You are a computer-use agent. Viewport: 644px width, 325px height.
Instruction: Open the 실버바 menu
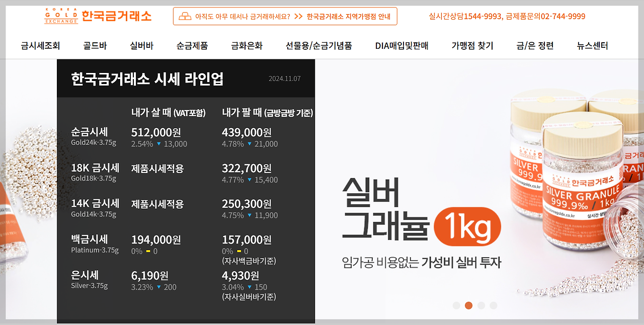coord(141,46)
